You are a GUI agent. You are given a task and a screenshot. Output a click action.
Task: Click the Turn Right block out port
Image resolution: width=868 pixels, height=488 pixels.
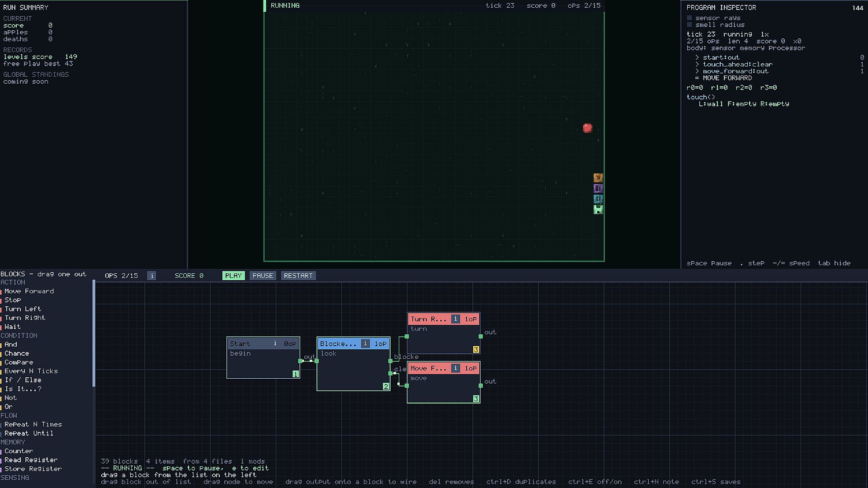(x=481, y=336)
